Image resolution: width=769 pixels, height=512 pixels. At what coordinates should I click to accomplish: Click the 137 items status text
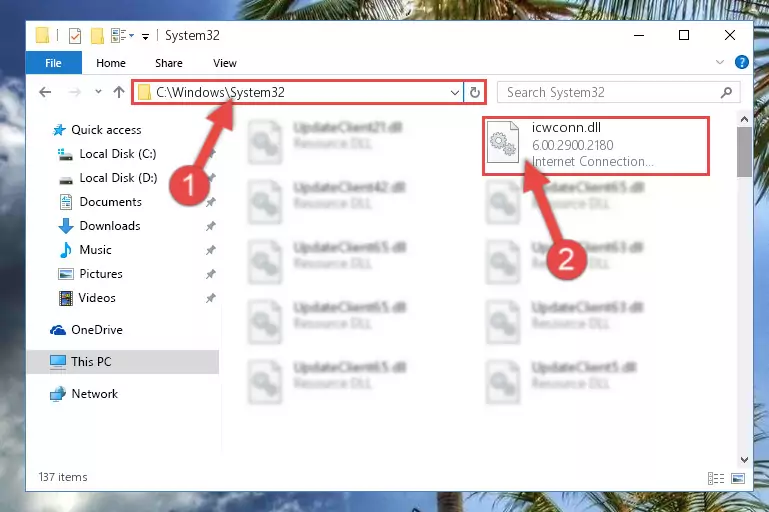(x=63, y=477)
